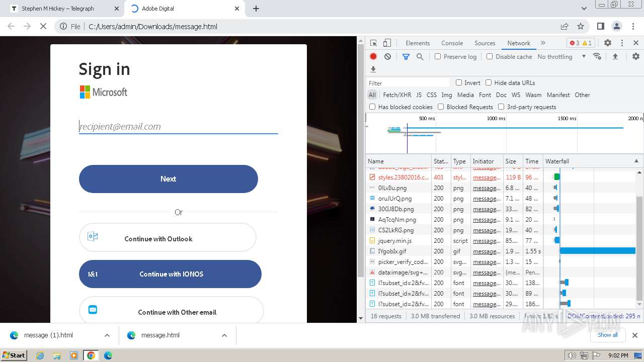Sort by Waterfall column arrow
Image resolution: width=644 pixels, height=362 pixels.
point(636,161)
